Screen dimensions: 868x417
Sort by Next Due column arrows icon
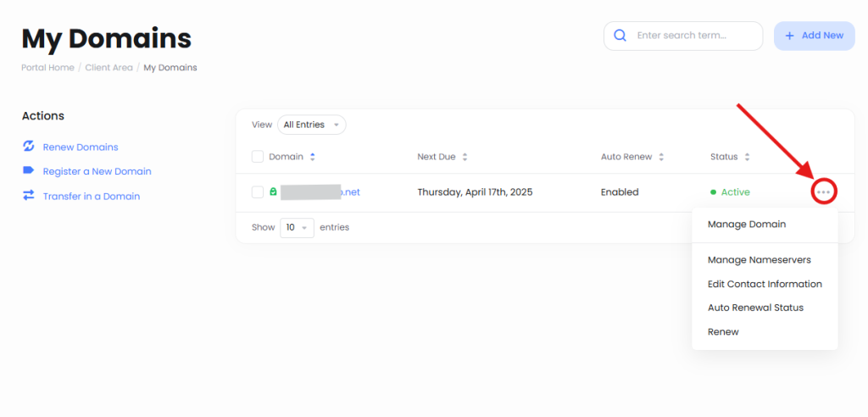click(465, 157)
